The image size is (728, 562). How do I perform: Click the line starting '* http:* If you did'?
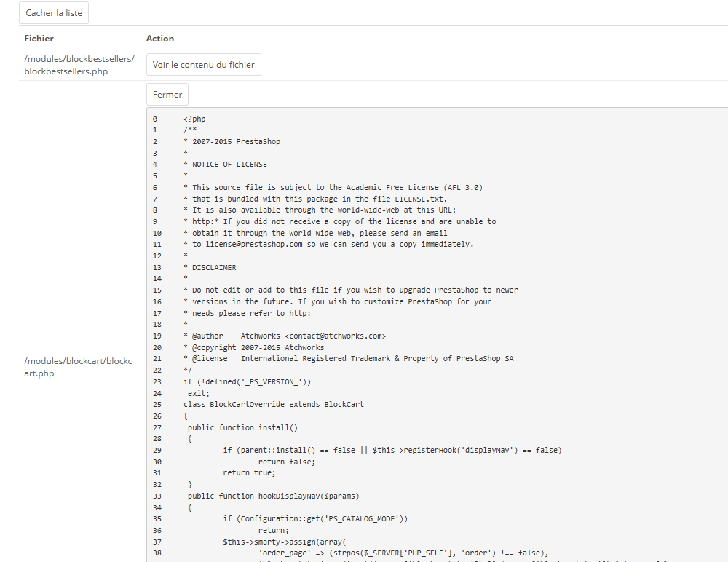[x=339, y=221]
